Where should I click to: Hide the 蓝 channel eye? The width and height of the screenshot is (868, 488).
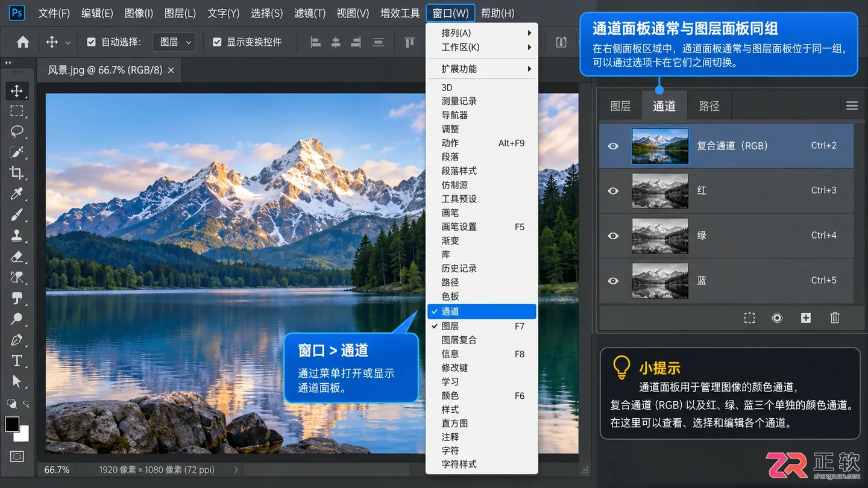613,281
